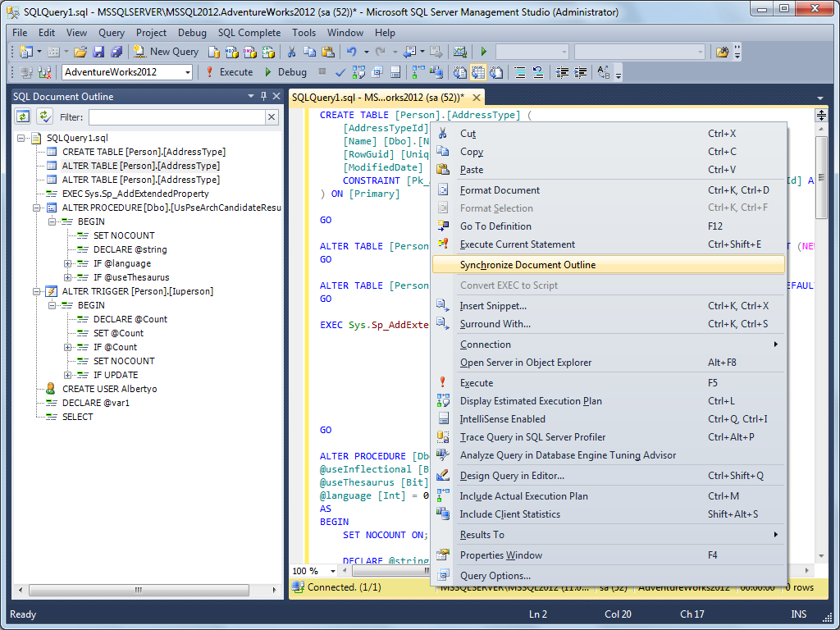
Task: Choose Format Document in context menu
Action: point(609,190)
